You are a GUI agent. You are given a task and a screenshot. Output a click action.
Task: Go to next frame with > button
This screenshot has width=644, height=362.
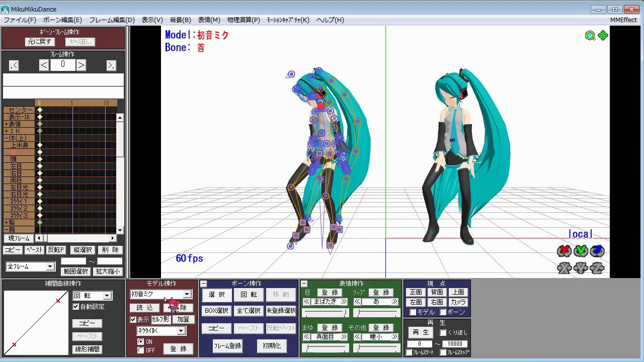[81, 65]
